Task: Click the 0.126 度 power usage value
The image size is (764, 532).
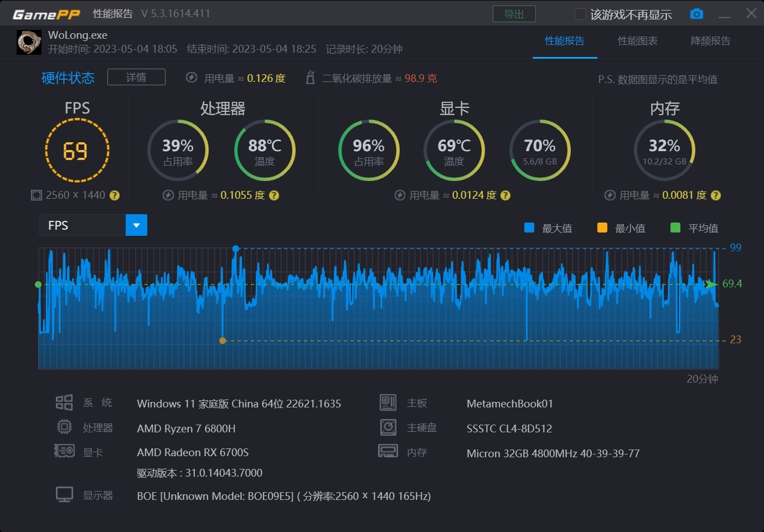Action: (266, 78)
